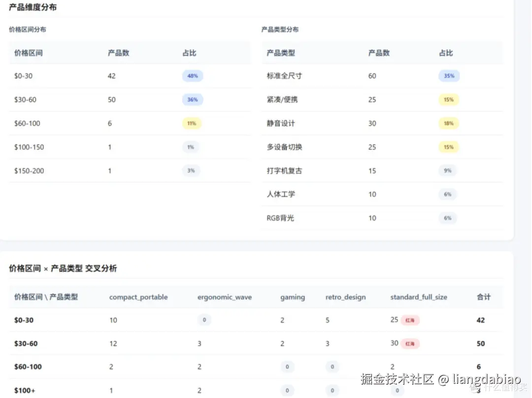Click the 6% badge in 人体工学 row
The width and height of the screenshot is (532, 398).
tap(447, 195)
